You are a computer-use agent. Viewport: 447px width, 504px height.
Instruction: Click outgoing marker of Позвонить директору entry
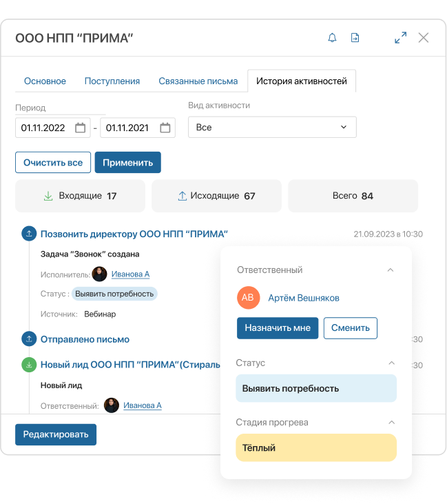[29, 233]
